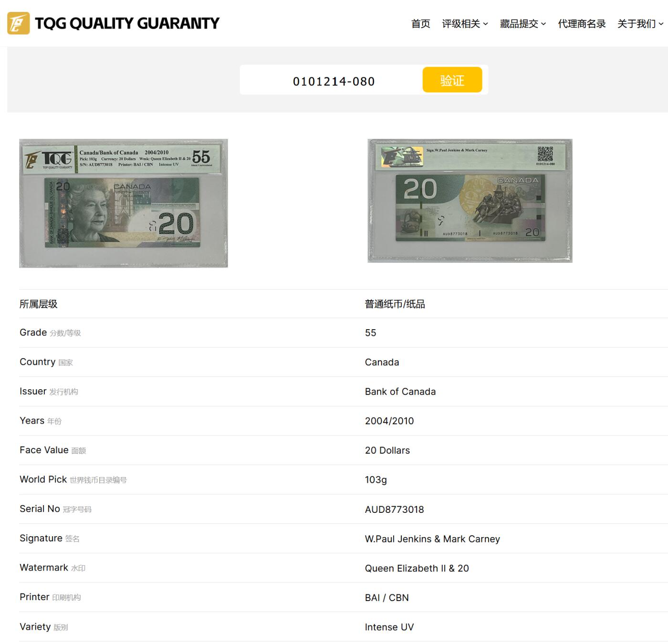
Task: Select the 所属层级 row label
Action: coord(39,304)
